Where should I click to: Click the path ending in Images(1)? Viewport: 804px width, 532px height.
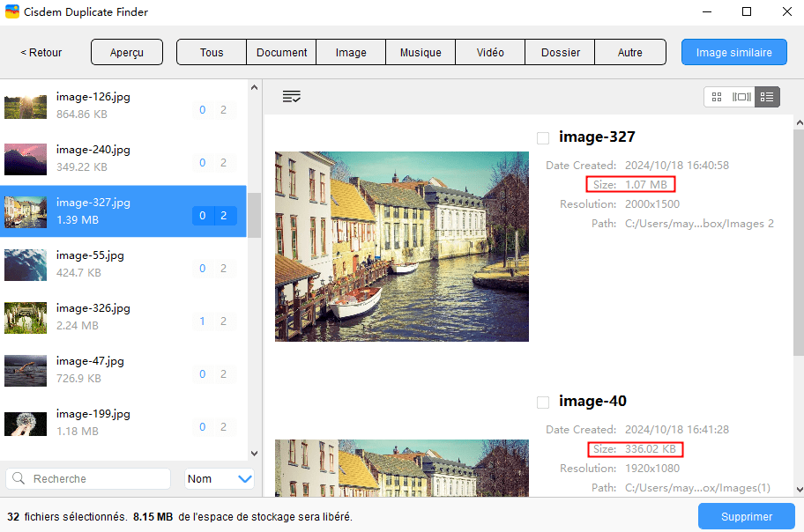point(697,488)
